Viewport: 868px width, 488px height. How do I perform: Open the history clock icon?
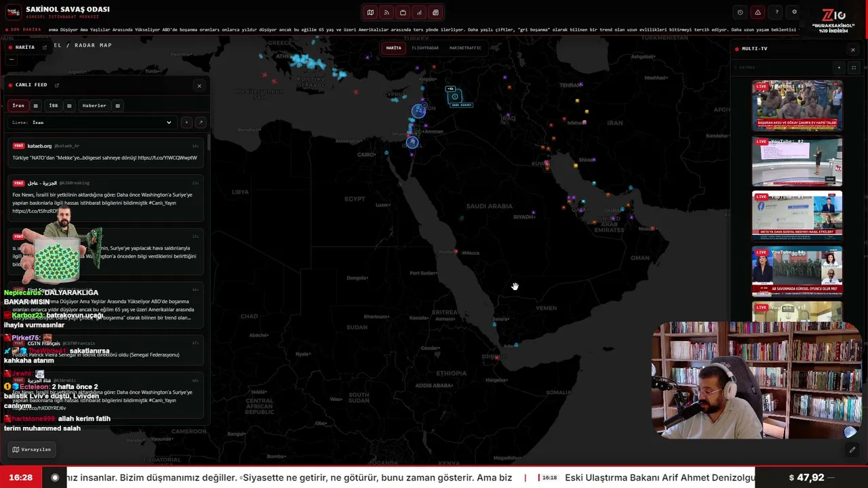[740, 12]
